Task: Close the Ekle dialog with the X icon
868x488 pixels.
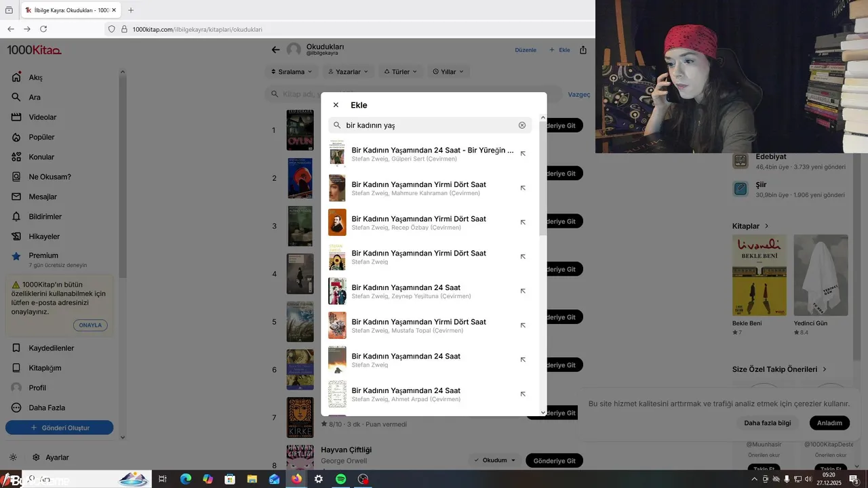Action: click(x=336, y=105)
